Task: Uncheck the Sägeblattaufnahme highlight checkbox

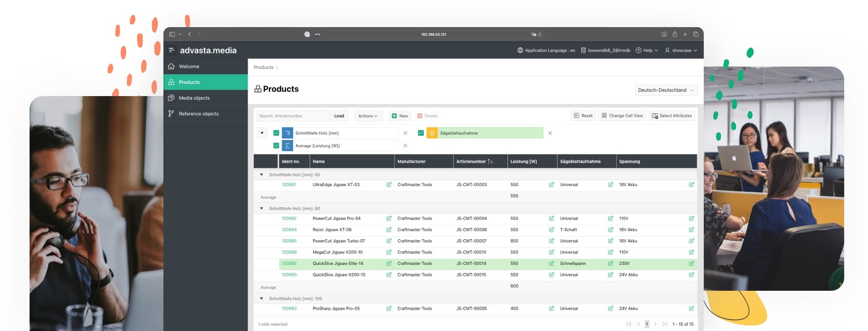Action: (421, 133)
